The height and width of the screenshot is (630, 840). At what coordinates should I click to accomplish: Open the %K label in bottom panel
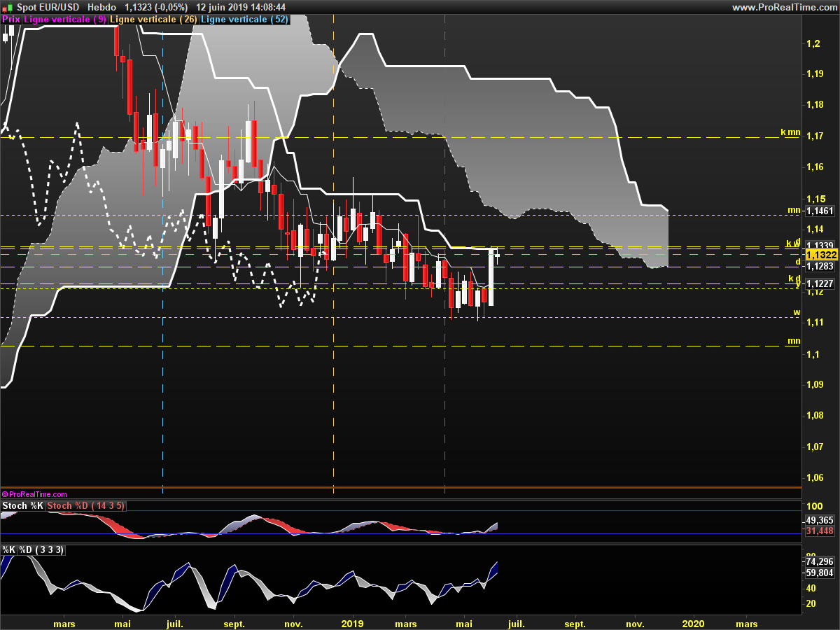(x=9, y=550)
